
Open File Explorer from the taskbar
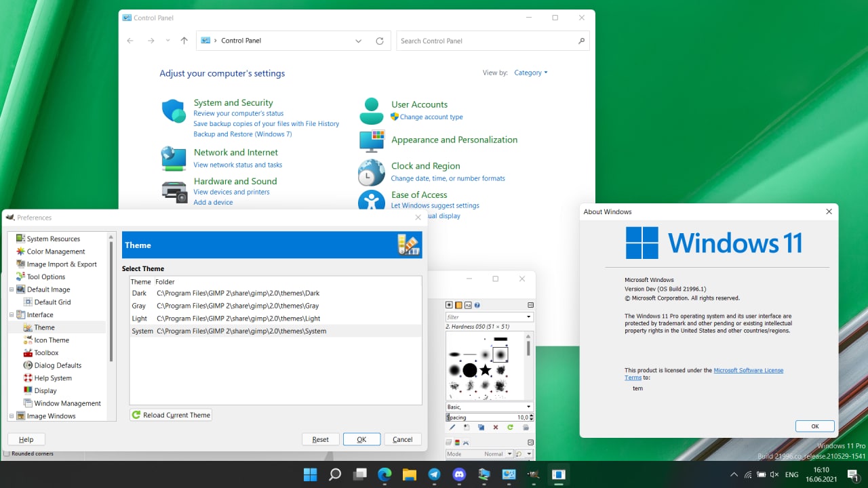pyautogui.click(x=410, y=474)
